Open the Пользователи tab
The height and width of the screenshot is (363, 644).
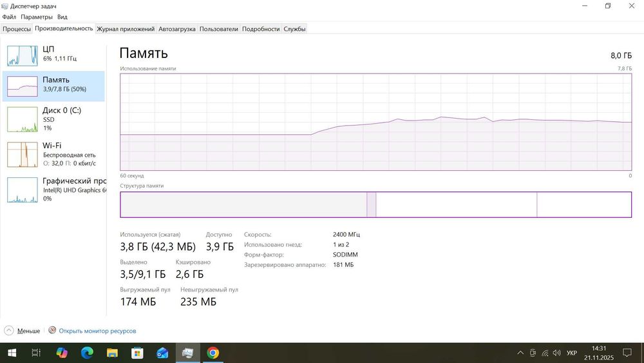pos(218,29)
